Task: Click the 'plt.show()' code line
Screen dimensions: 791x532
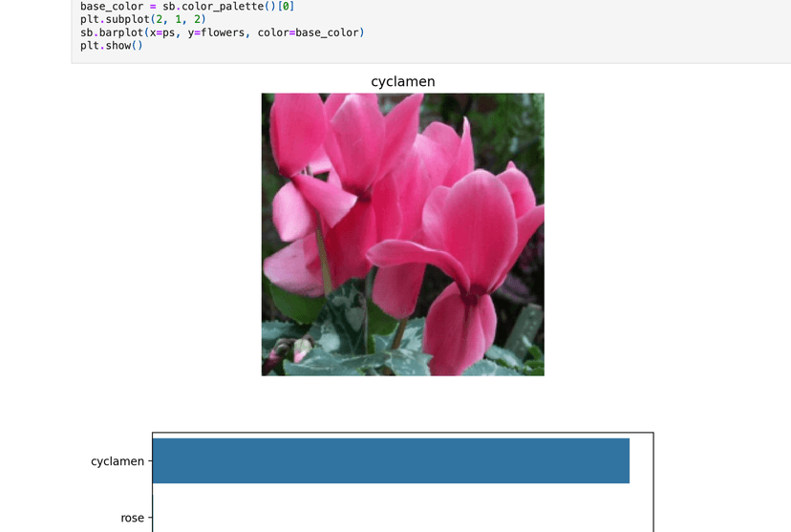Action: 111,46
